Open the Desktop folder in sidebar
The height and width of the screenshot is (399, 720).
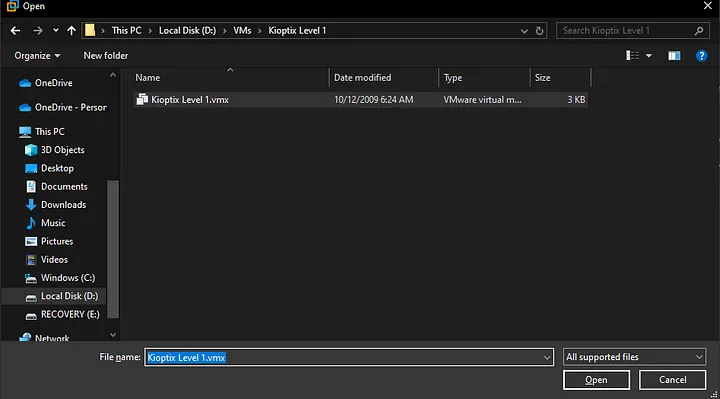(49, 169)
